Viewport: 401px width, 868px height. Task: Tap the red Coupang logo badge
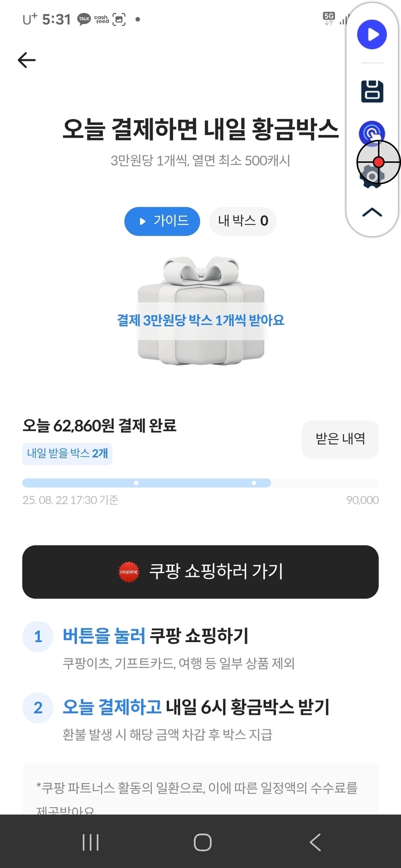coord(129,572)
